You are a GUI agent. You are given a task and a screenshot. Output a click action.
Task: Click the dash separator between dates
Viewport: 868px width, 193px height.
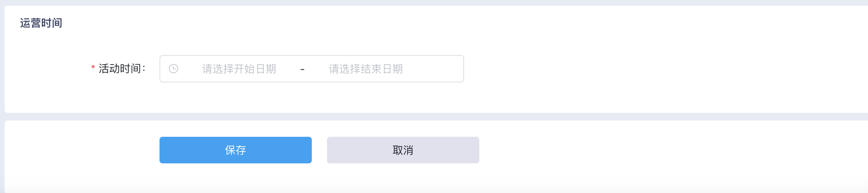(302, 70)
